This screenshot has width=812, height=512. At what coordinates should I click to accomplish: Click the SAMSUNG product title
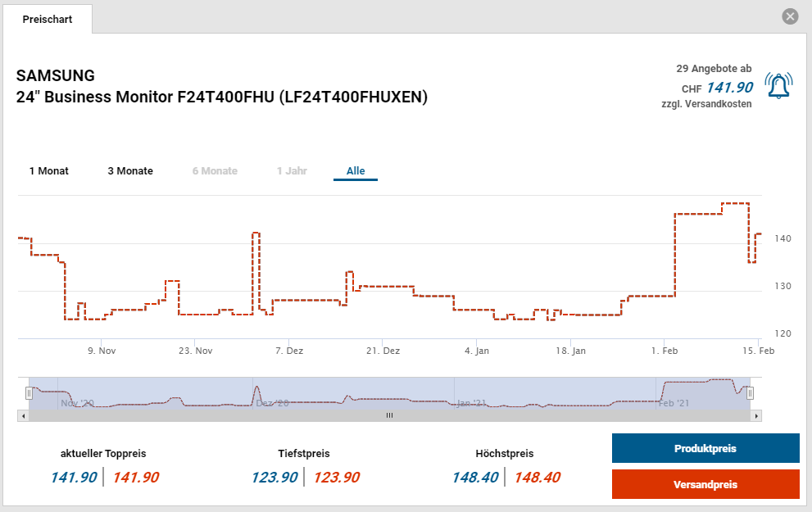pyautogui.click(x=56, y=75)
